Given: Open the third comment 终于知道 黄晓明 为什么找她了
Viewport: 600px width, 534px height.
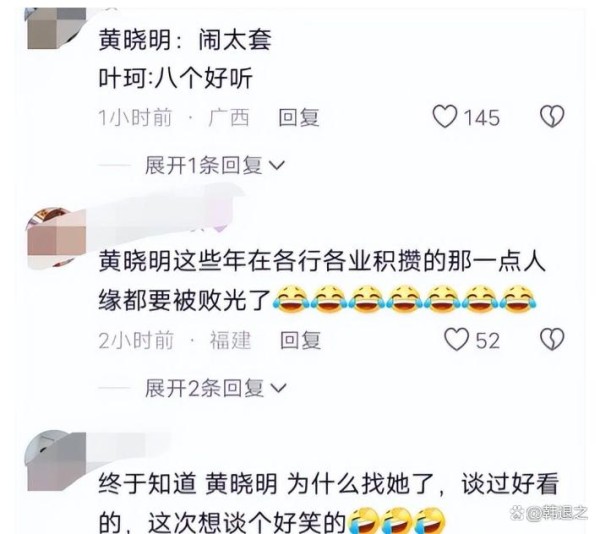Looking at the screenshot, I should click(x=328, y=503).
